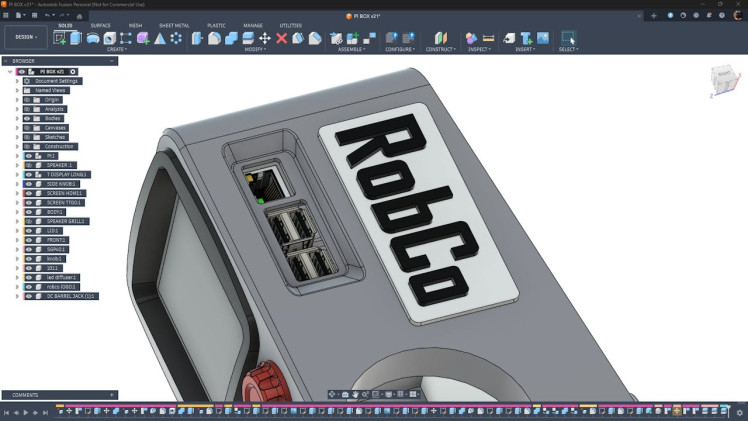Select the Insert Derive icon

point(509,38)
